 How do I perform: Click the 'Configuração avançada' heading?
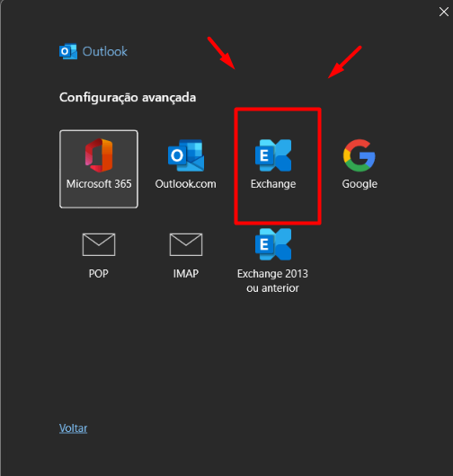point(128,98)
